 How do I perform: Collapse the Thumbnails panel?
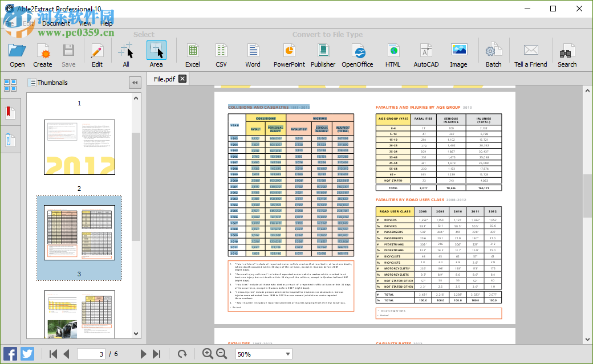(x=135, y=83)
